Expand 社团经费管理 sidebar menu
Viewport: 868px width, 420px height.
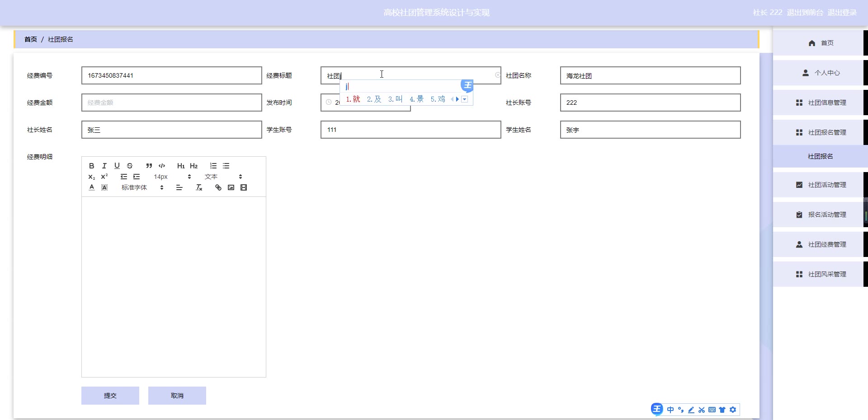point(818,244)
